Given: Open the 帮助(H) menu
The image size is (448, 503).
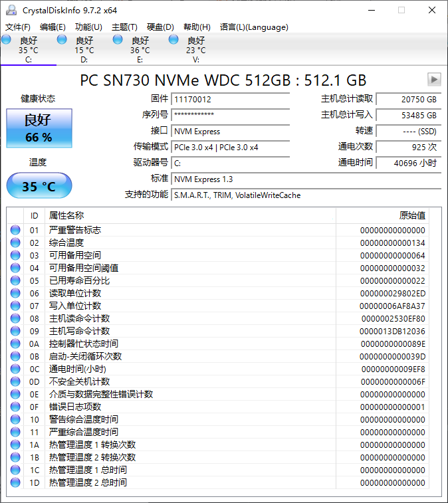Looking at the screenshot, I should (x=197, y=27).
